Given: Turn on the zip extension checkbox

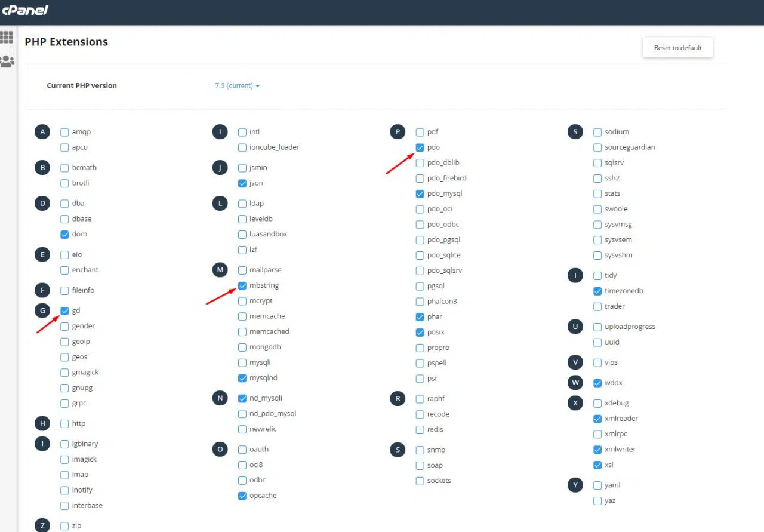Looking at the screenshot, I should (x=64, y=526).
